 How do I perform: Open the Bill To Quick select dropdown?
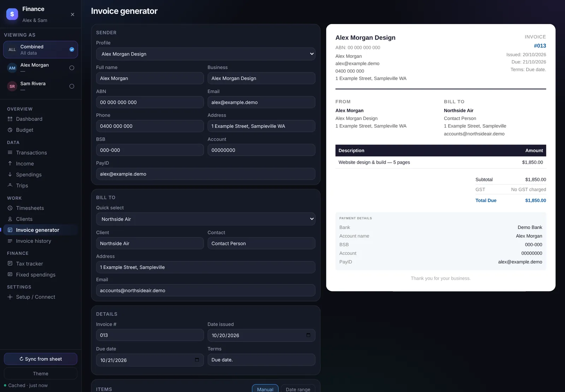tap(206, 219)
